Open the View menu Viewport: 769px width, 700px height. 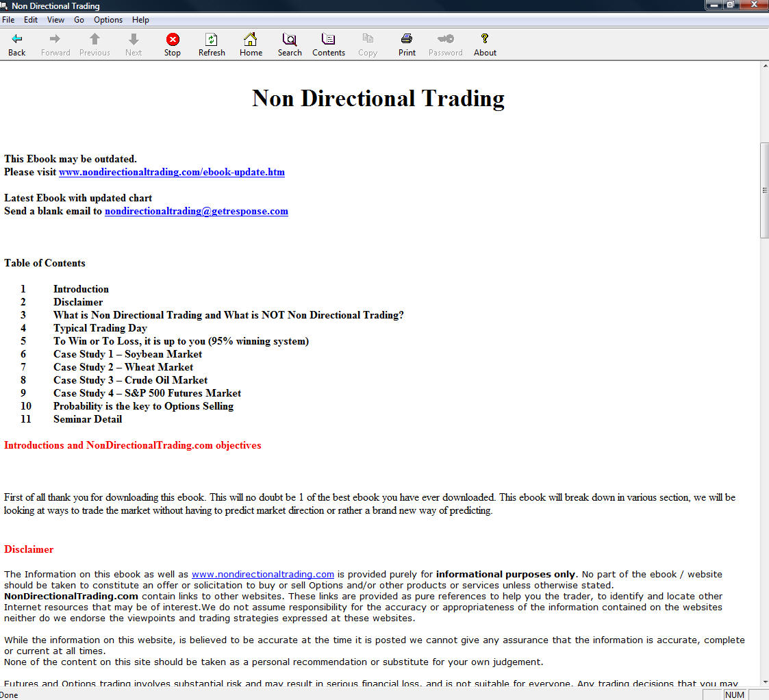(55, 20)
